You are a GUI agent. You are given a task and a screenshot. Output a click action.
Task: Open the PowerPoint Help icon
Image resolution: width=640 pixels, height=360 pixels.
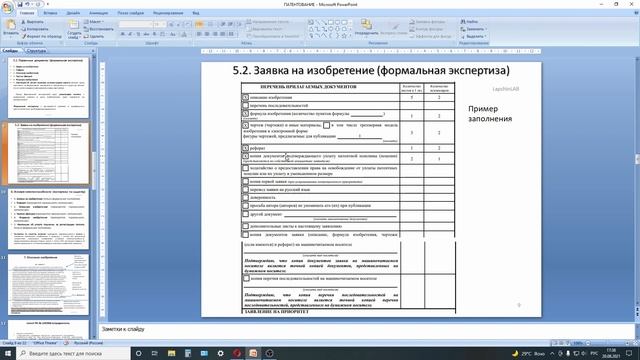[636, 13]
